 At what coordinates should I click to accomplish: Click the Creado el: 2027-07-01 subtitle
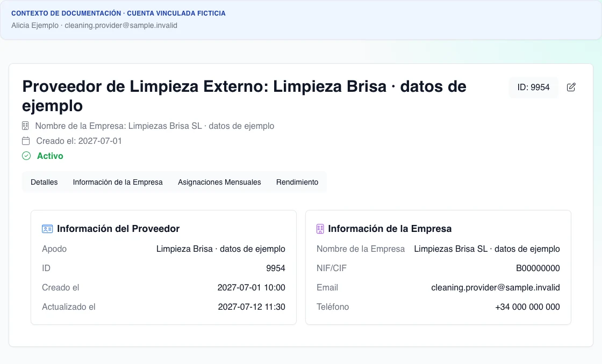pos(78,141)
